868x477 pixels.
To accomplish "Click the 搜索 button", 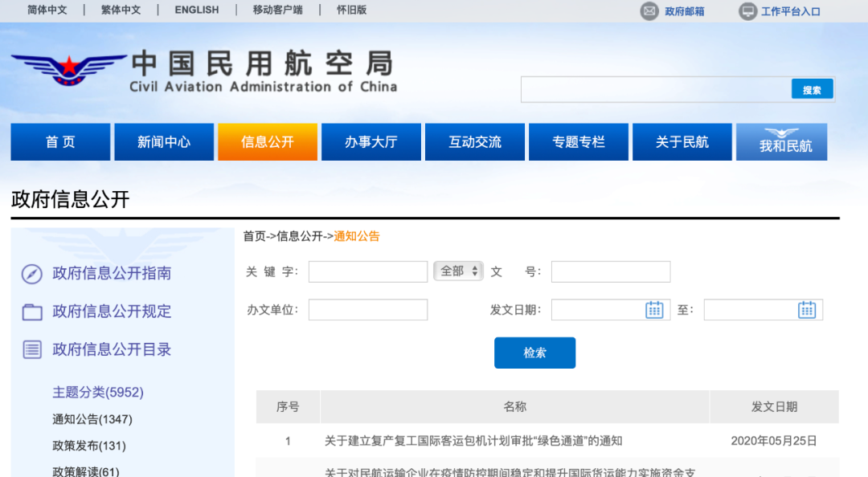I will (812, 90).
